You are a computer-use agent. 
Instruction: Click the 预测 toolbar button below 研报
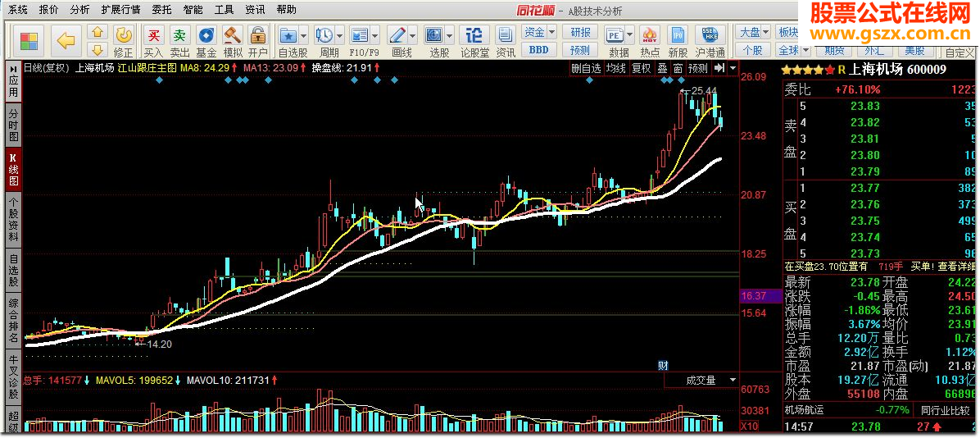(x=581, y=50)
